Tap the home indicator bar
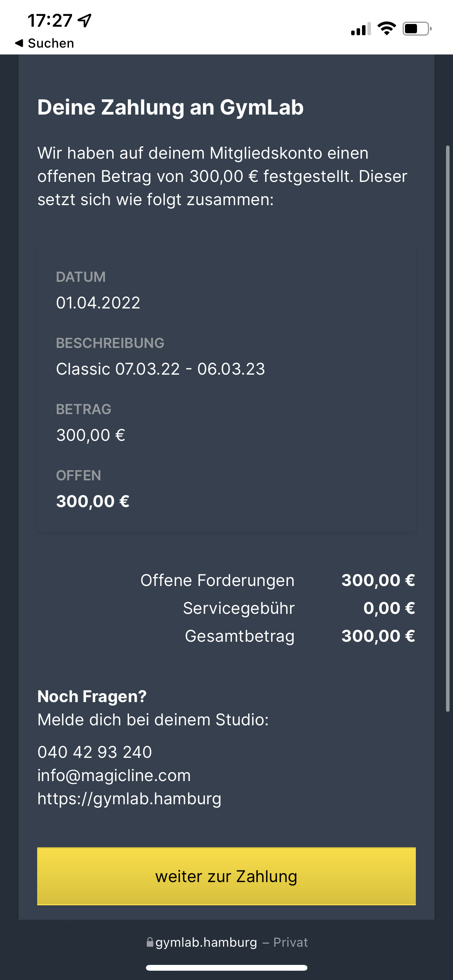 [226, 968]
